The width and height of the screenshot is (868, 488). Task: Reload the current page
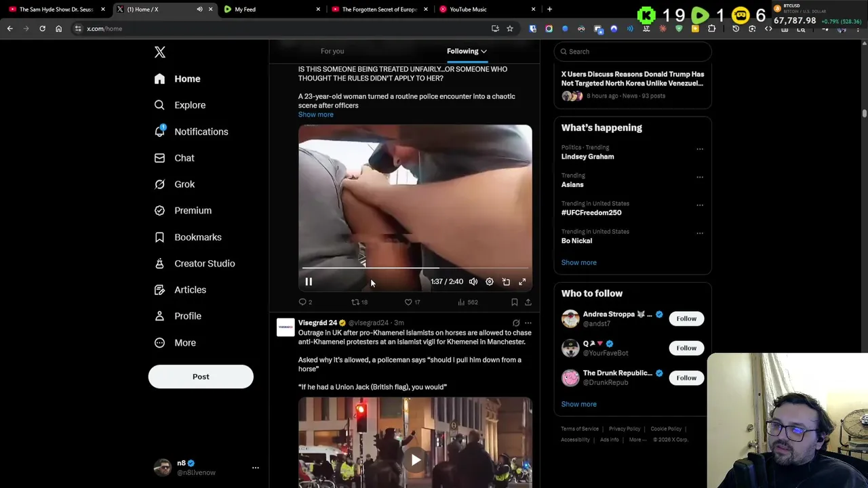(42, 28)
